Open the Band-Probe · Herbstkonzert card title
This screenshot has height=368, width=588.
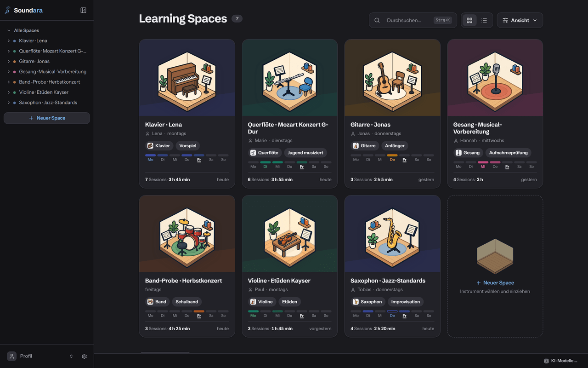(184, 281)
